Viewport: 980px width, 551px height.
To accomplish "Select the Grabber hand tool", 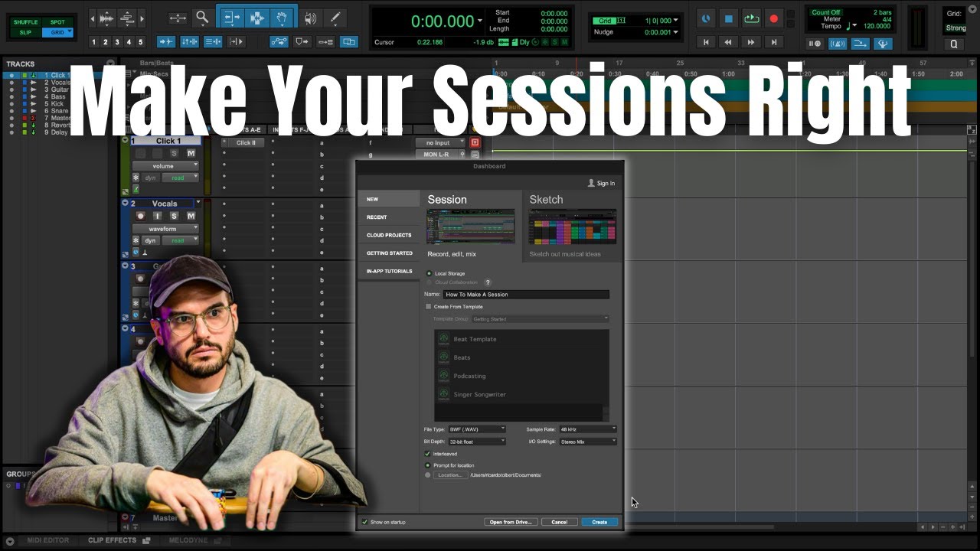I will [283, 18].
